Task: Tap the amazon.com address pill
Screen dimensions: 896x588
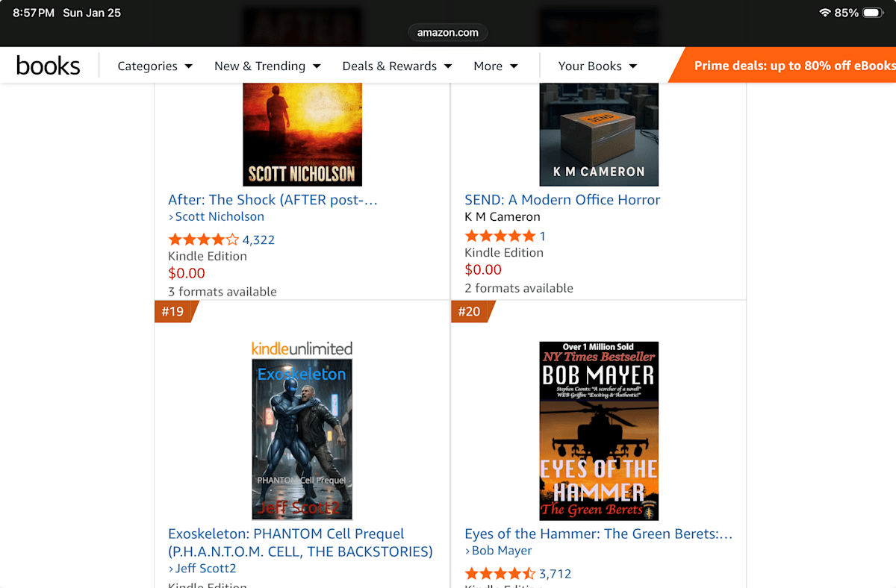Action: (448, 32)
